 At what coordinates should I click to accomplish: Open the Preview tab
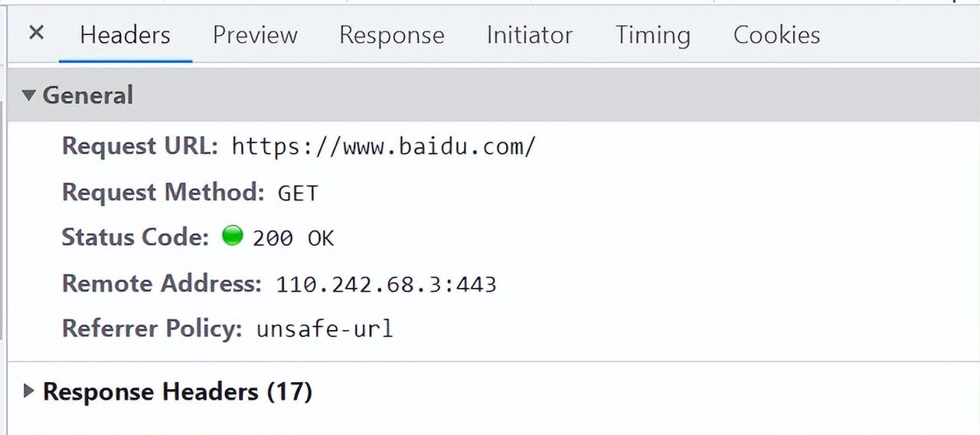point(255,35)
